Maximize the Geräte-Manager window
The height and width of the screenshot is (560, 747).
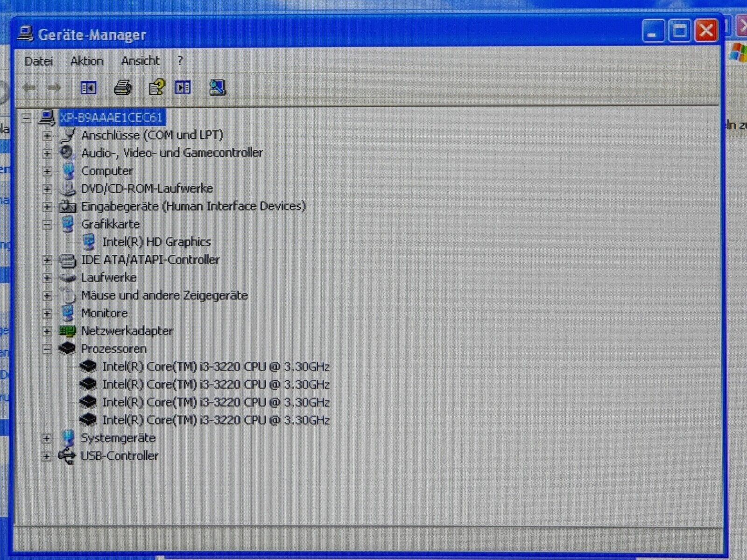pyautogui.click(x=679, y=31)
